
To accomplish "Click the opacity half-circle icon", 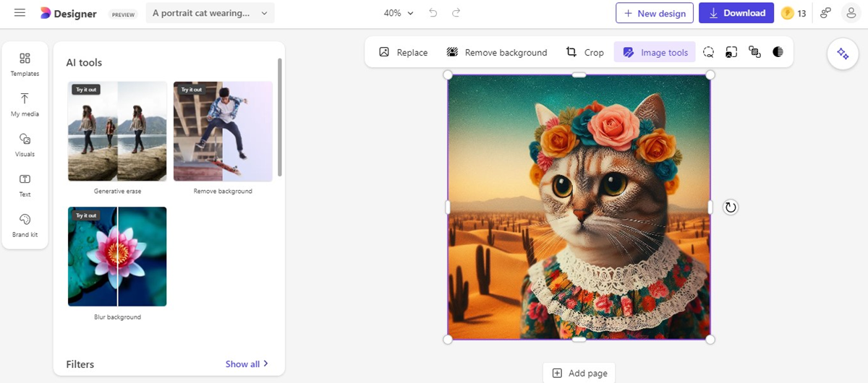I will [778, 52].
